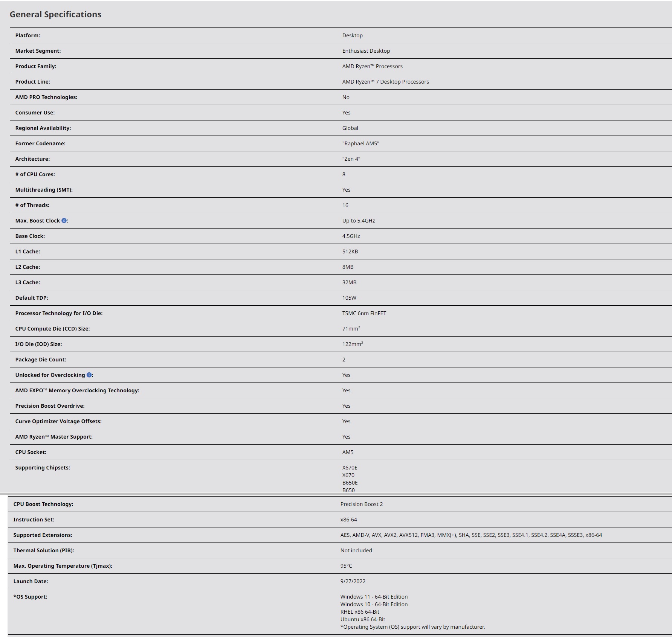This screenshot has width=672, height=637.
Task: Select the '512KB' L1 cache value
Action: tap(350, 251)
